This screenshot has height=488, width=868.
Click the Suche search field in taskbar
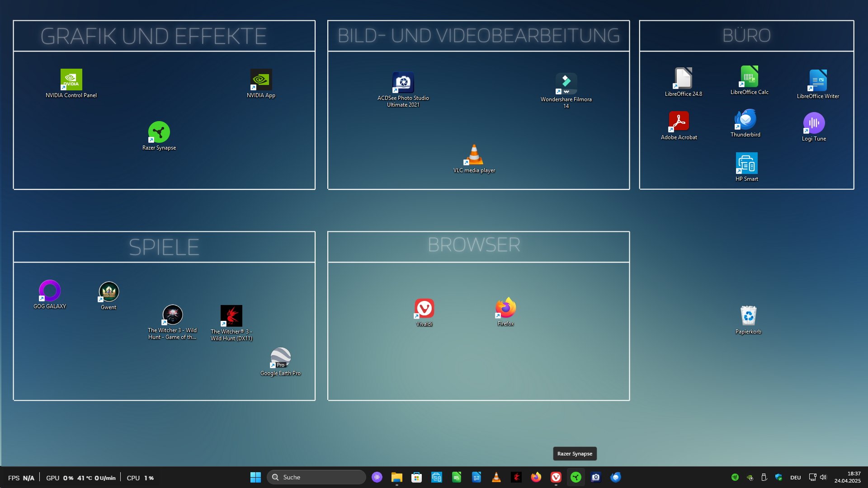point(316,477)
